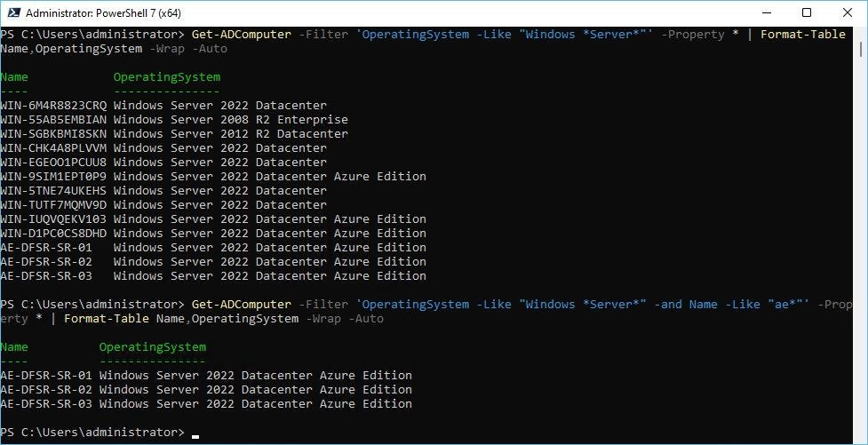Select the WIN-D1PC0CS8DHD computer name
Image resolution: width=868 pixels, height=445 pixels.
[53, 233]
